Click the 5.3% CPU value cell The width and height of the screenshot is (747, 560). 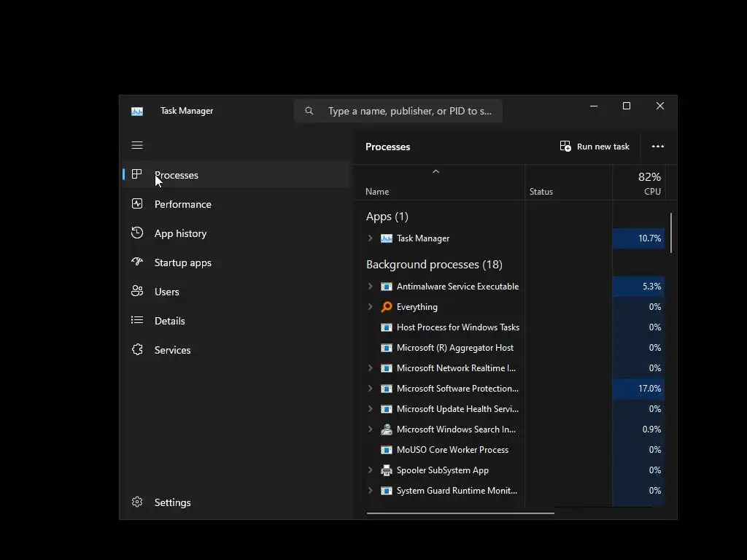[x=639, y=286]
